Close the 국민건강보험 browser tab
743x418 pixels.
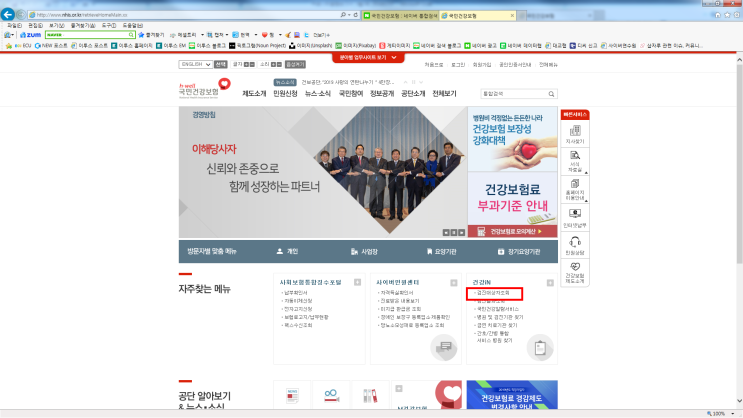(x=512, y=16)
